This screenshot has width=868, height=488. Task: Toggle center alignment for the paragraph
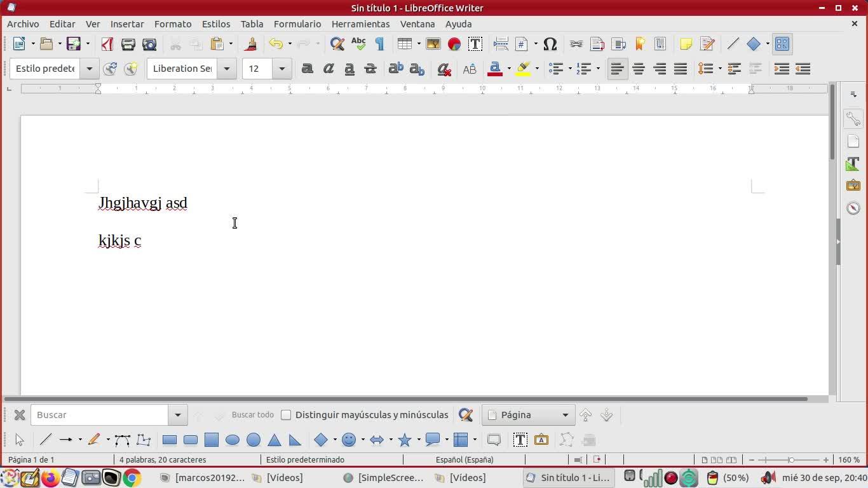(x=638, y=69)
